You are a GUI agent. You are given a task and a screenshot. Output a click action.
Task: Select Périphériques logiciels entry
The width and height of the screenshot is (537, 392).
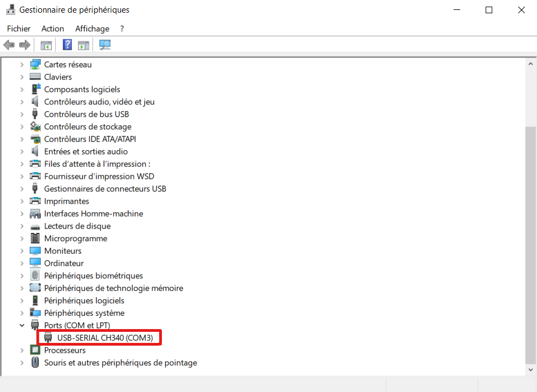click(84, 300)
